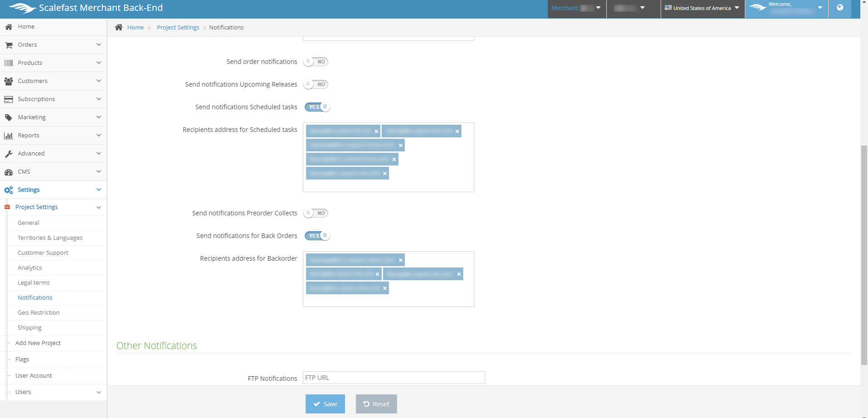Click the Advanced wrench icon

[x=9, y=154]
